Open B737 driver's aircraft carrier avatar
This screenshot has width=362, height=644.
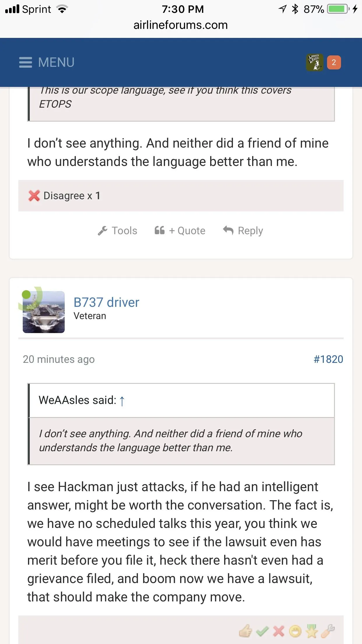pyautogui.click(x=44, y=312)
